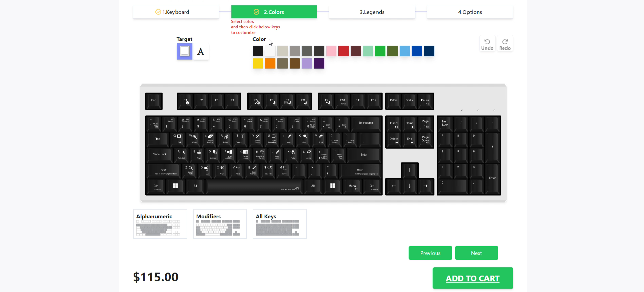
Task: Click the up arrow key on keyboard
Action: (x=410, y=170)
